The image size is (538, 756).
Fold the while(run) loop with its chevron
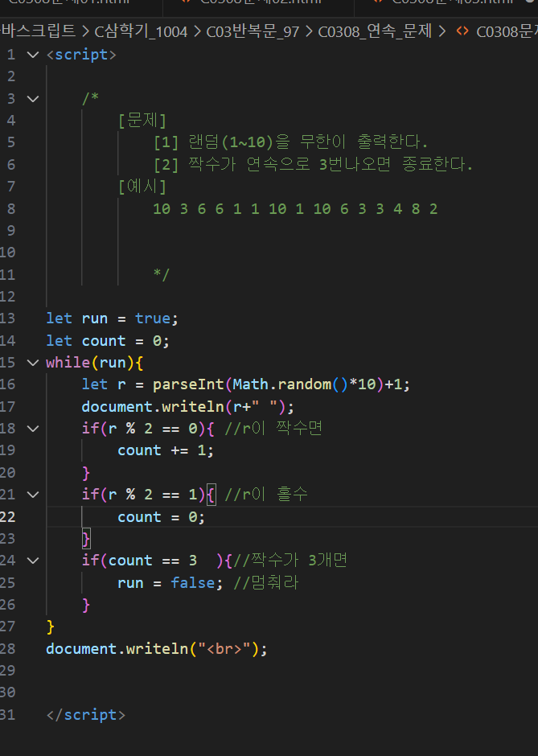[33, 363]
